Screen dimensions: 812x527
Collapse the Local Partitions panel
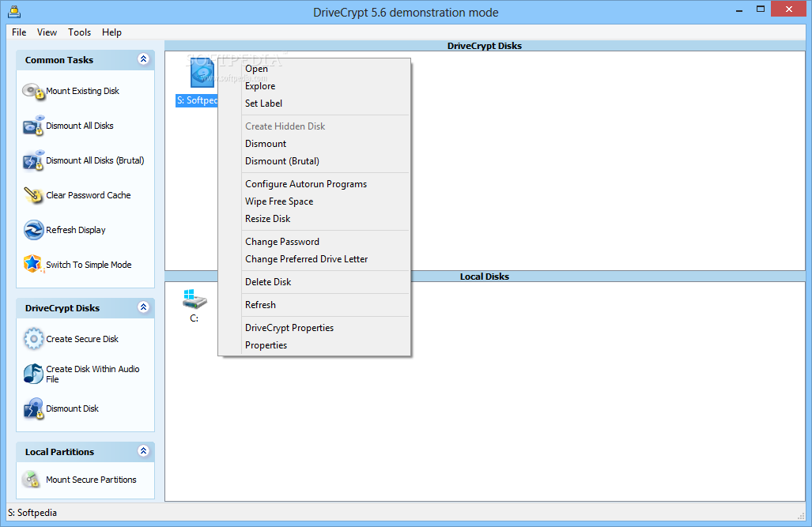[x=143, y=451]
